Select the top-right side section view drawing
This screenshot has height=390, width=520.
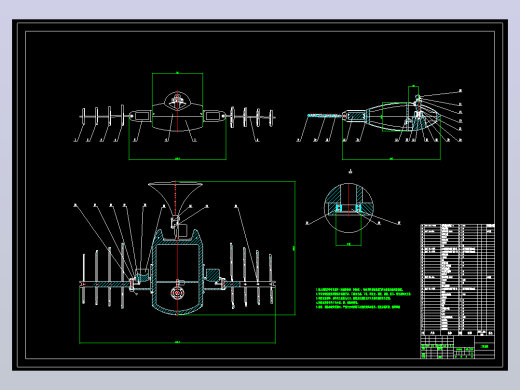(379, 122)
